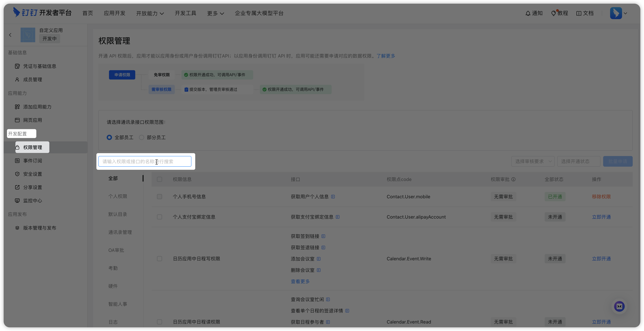
Task: Open doc icon next to 获取用户个人信息
Action: pyautogui.click(x=333, y=197)
